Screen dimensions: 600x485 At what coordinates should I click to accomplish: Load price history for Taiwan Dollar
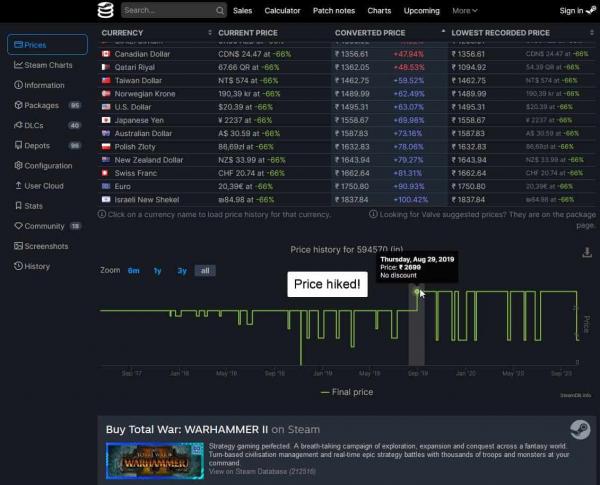click(138, 80)
